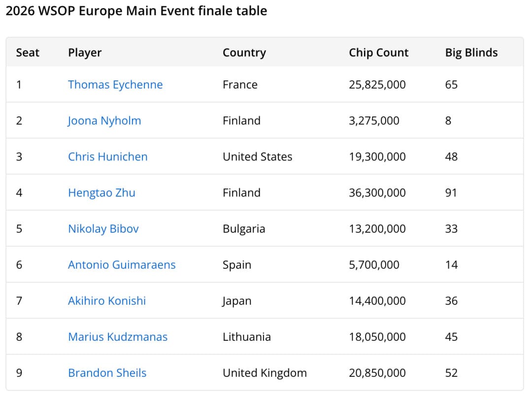Open Nikolay Bibov's player page
The image size is (532, 398).
(x=103, y=229)
